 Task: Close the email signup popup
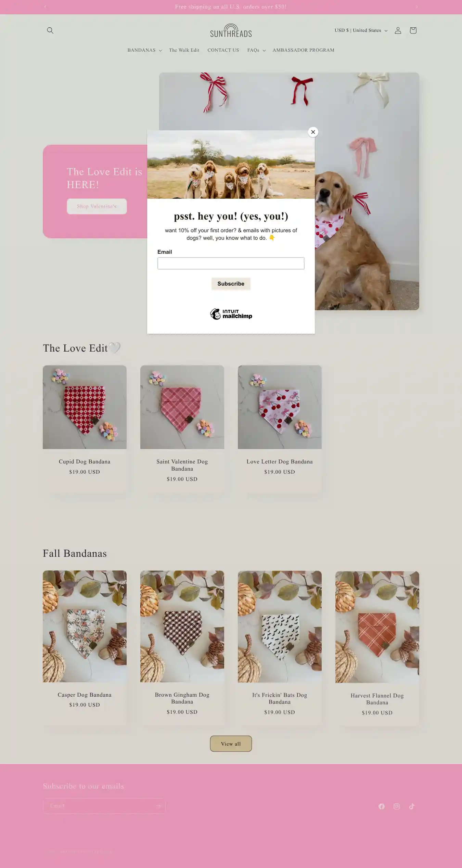pos(313,132)
